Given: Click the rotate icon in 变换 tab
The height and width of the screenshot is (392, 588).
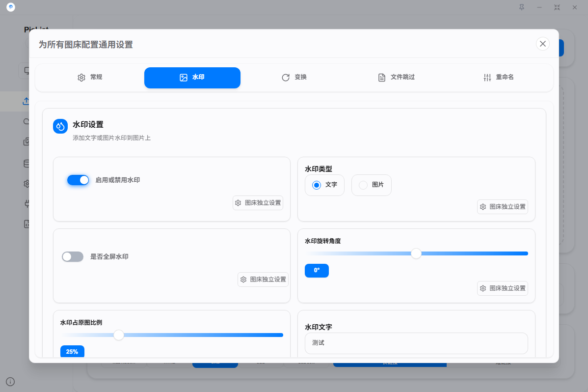Looking at the screenshot, I should [x=286, y=77].
